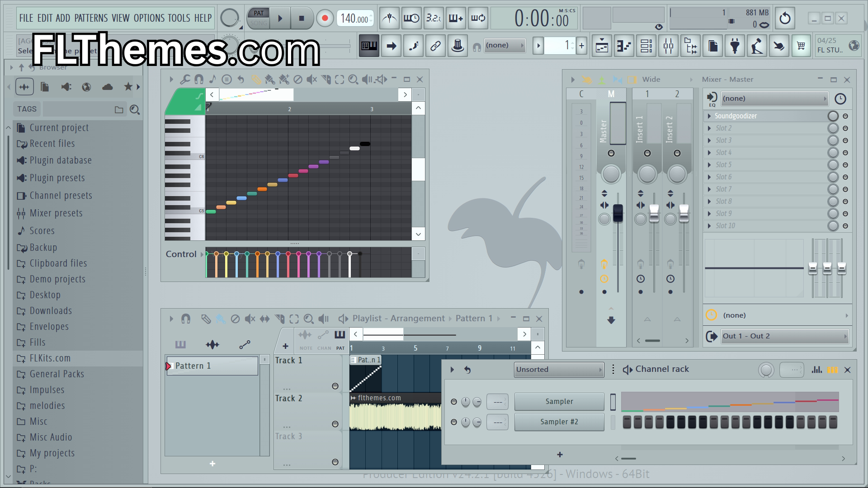Click the Master track volume fader
Image resolution: width=868 pixels, height=488 pixels.
[618, 213]
